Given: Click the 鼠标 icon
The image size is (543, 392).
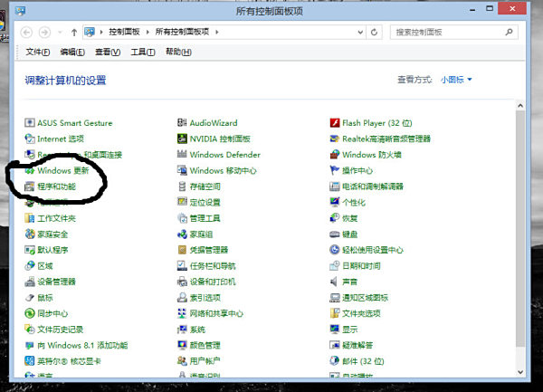Looking at the screenshot, I should pyautogui.click(x=30, y=298).
